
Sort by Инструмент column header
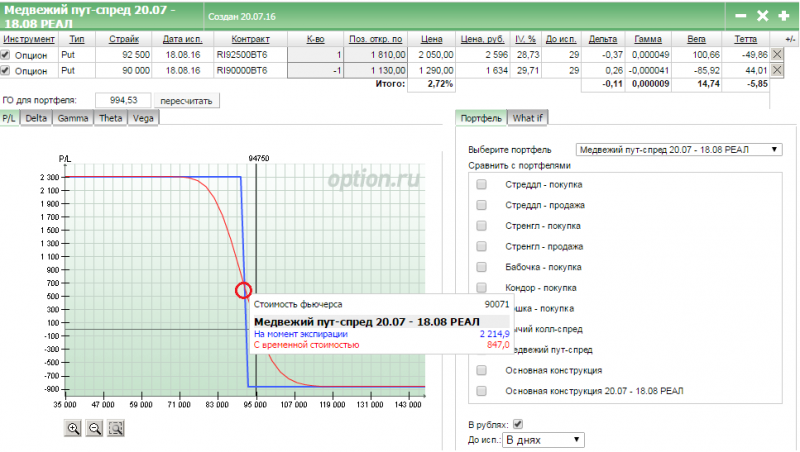click(29, 39)
